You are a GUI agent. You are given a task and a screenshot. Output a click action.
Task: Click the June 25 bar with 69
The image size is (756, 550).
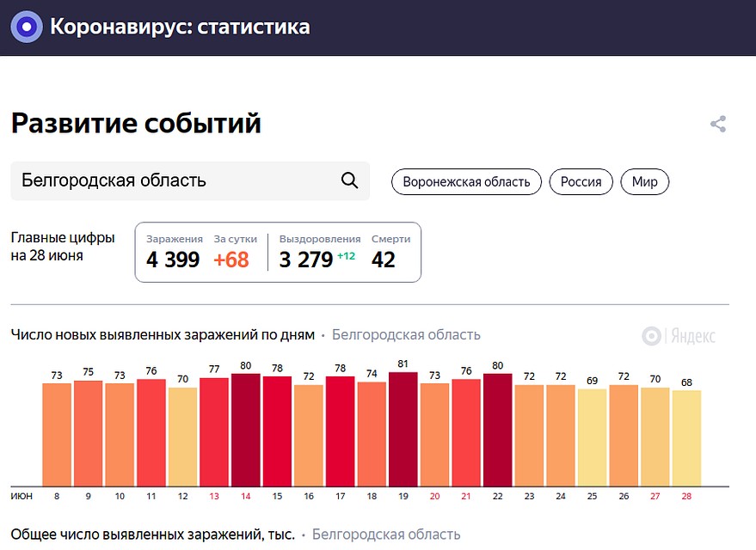tap(592, 437)
